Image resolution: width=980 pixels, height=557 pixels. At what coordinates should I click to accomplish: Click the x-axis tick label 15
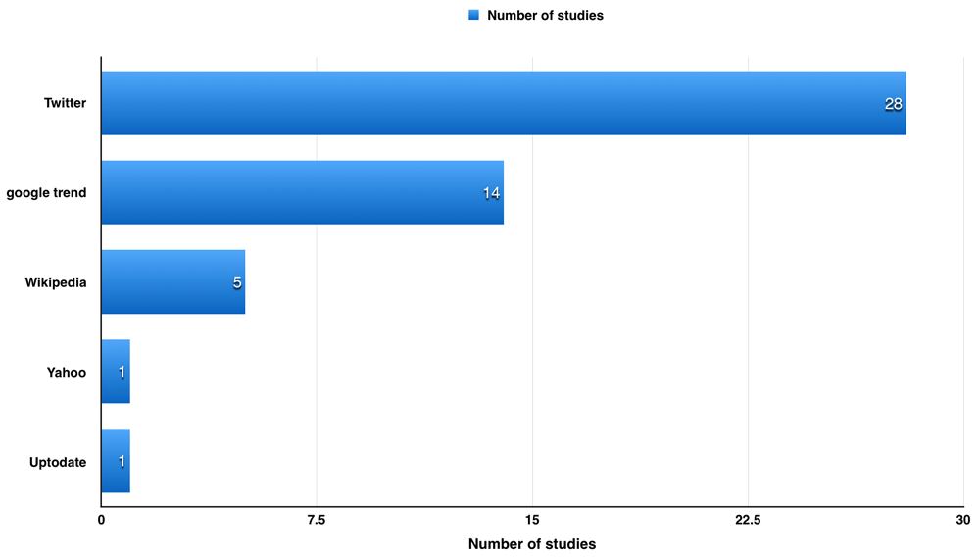532,520
